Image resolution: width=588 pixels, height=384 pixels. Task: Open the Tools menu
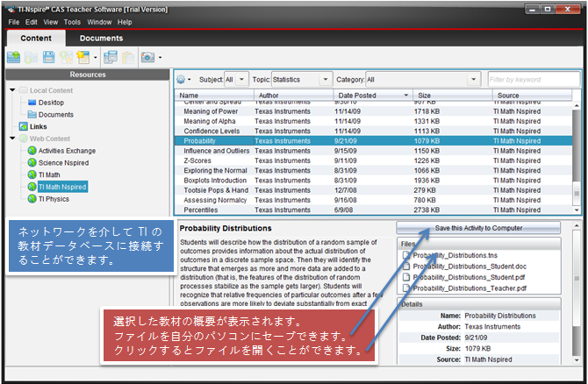coord(72,22)
